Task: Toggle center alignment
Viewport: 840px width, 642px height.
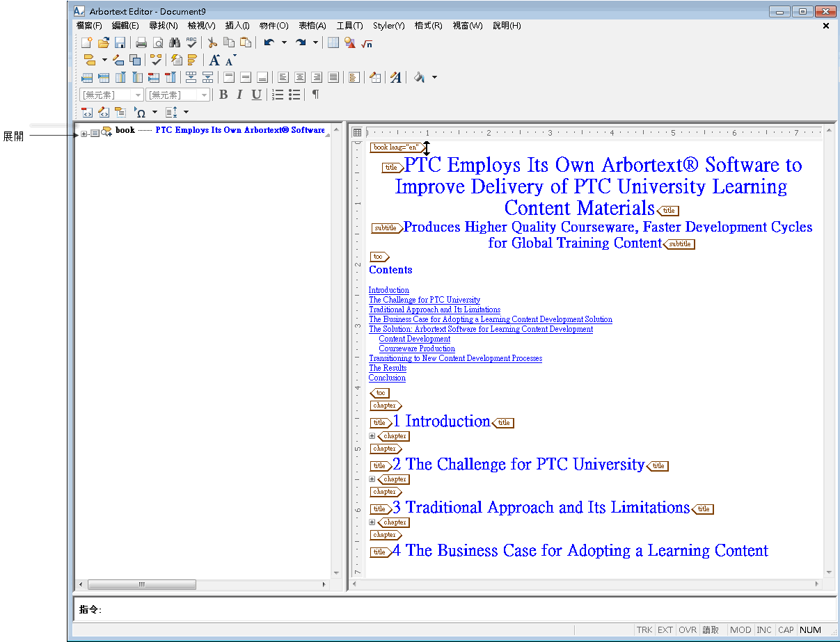Action: pos(300,77)
